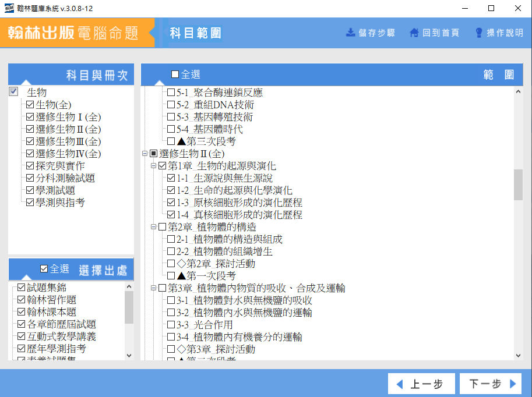Click the 儲存步驟 save icon
The image size is (532, 397).
[350, 33]
